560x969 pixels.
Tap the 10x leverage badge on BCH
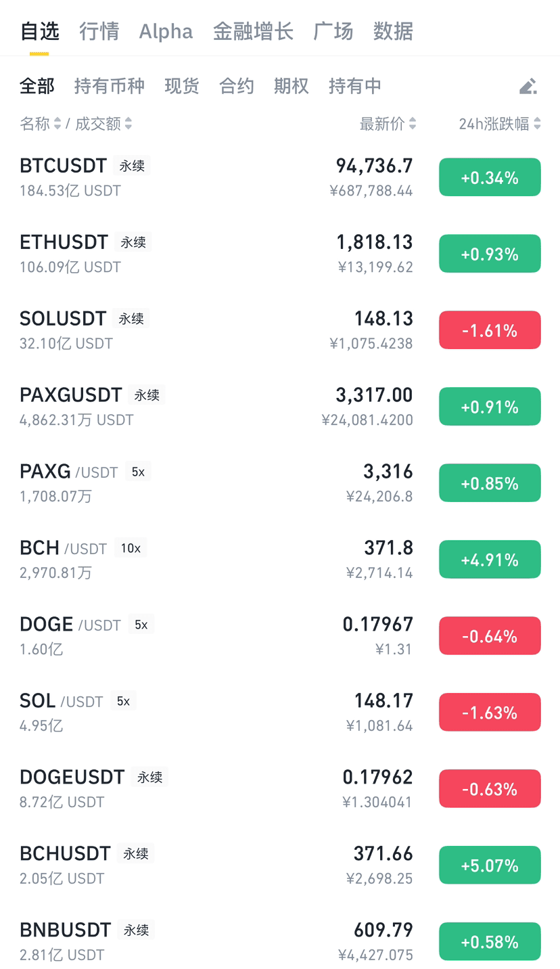(131, 548)
